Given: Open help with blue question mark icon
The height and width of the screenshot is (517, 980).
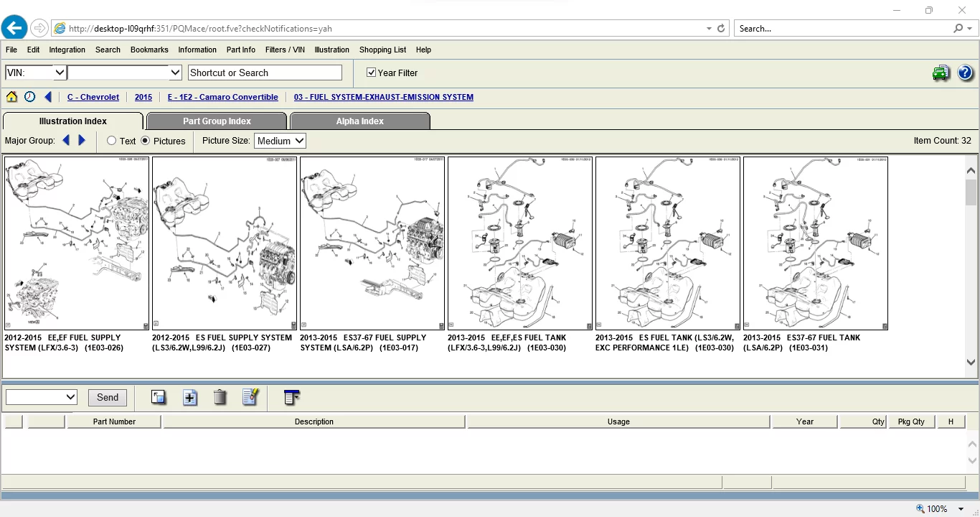Looking at the screenshot, I should coord(965,73).
